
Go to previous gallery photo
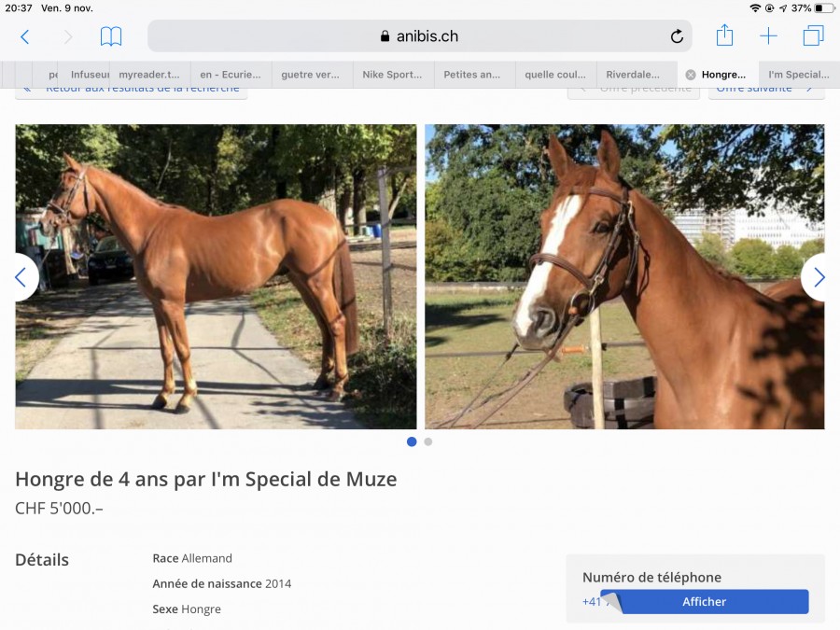[21, 277]
